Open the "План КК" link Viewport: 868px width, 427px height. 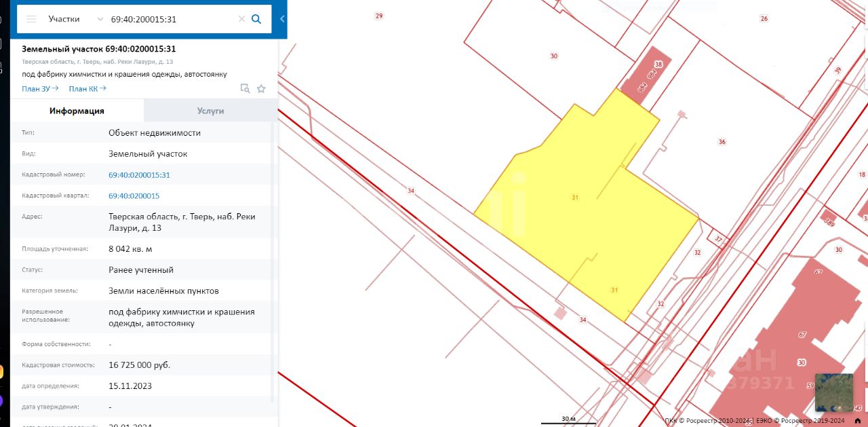pos(87,88)
